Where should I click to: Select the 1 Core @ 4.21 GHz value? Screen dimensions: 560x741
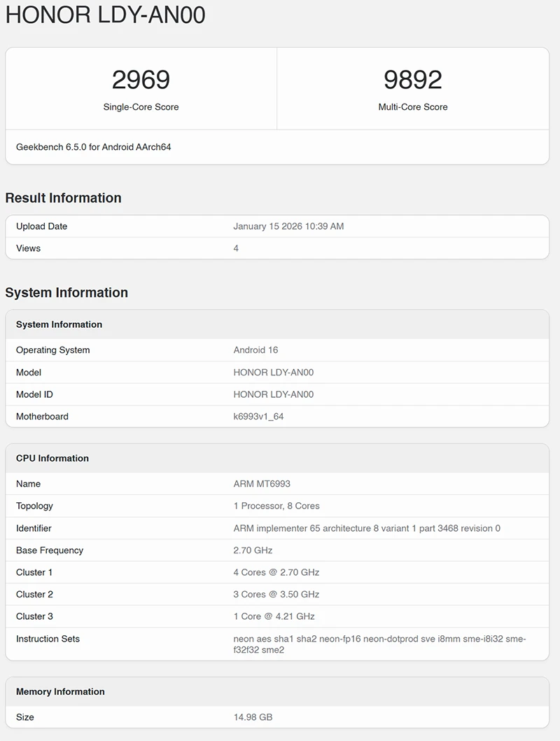pyautogui.click(x=274, y=616)
